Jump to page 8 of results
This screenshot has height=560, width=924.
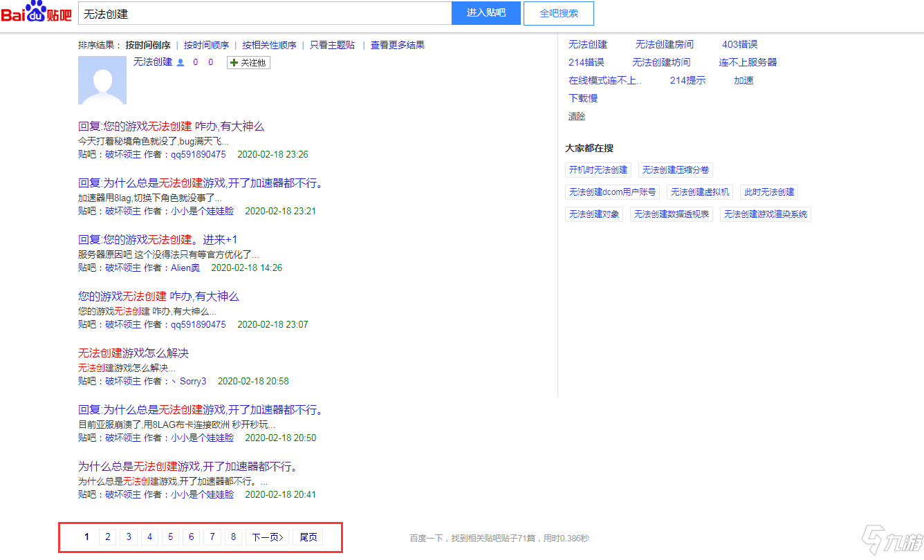tap(234, 537)
